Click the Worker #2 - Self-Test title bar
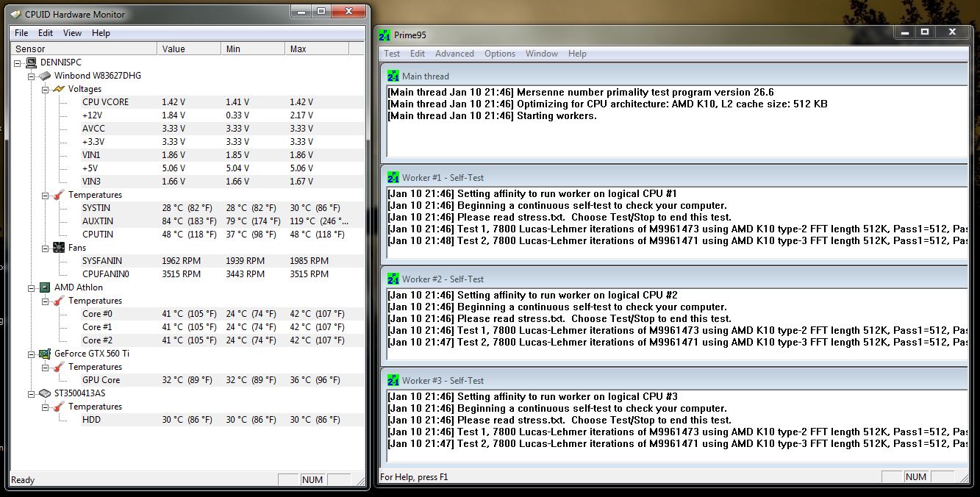The image size is (980, 497). click(675, 279)
